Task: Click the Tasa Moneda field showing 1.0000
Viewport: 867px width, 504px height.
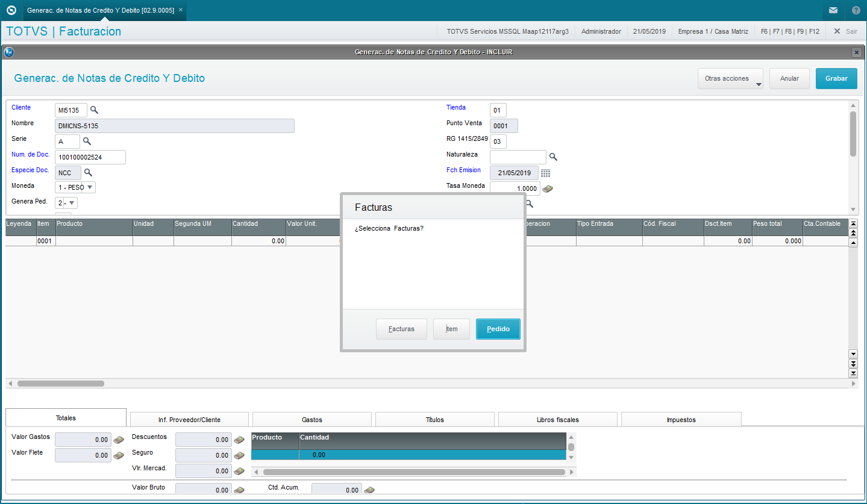Action: click(x=515, y=188)
